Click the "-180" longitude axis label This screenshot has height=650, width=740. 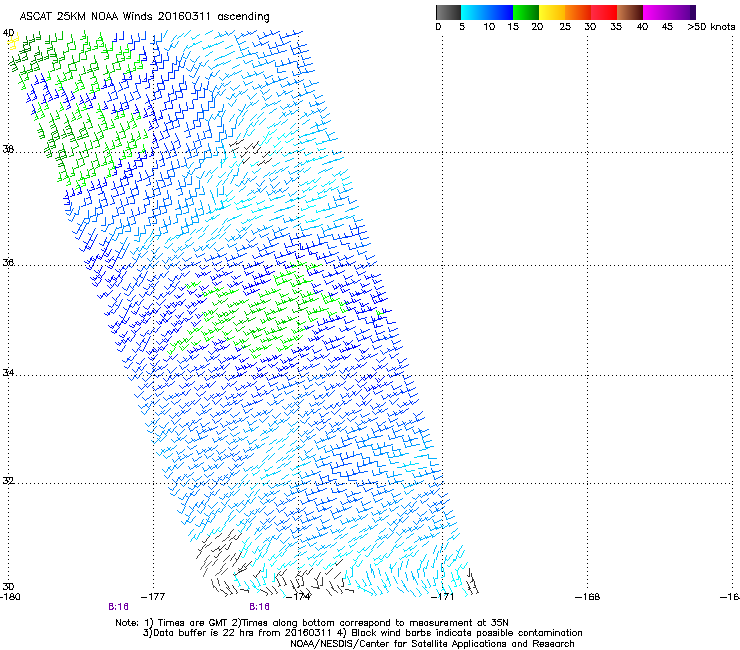point(10,597)
